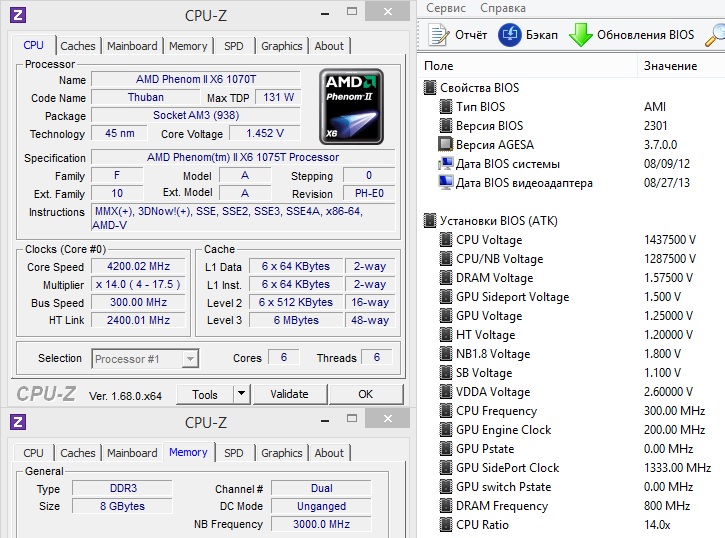This screenshot has width=725, height=538.
Task: Click the Значение column header
Action: click(681, 66)
